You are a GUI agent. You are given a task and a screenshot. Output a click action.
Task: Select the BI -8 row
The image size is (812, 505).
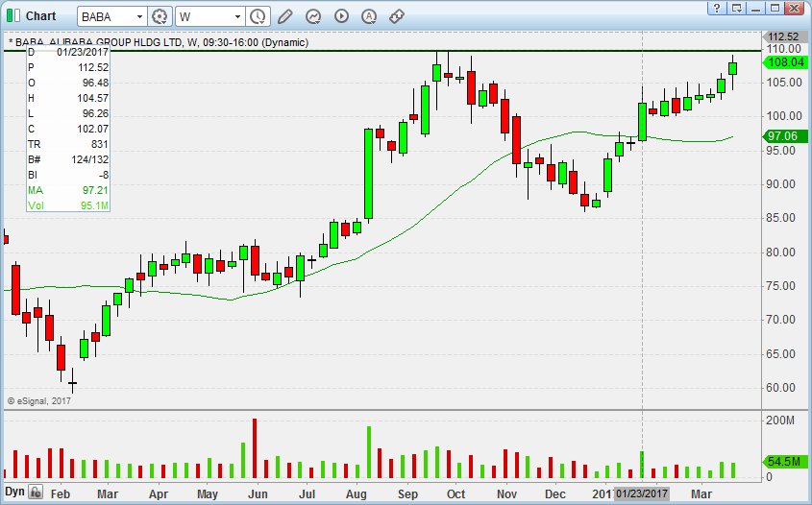click(x=68, y=175)
